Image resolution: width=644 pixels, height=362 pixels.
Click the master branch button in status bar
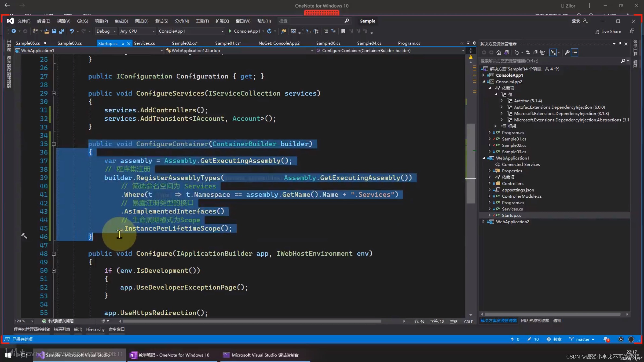tap(582, 339)
